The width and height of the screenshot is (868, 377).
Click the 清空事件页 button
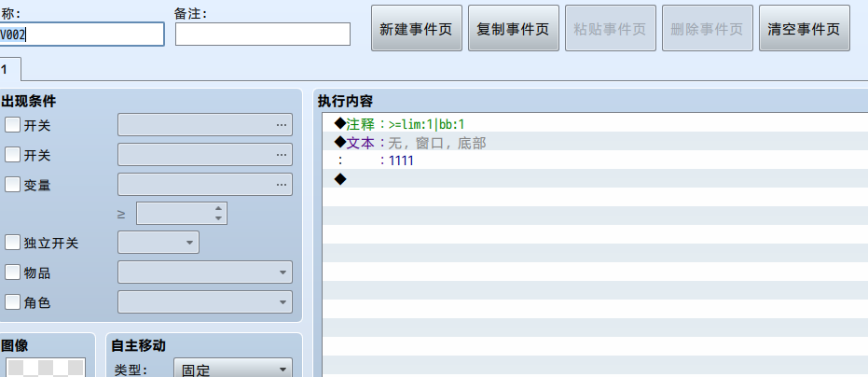tap(805, 28)
